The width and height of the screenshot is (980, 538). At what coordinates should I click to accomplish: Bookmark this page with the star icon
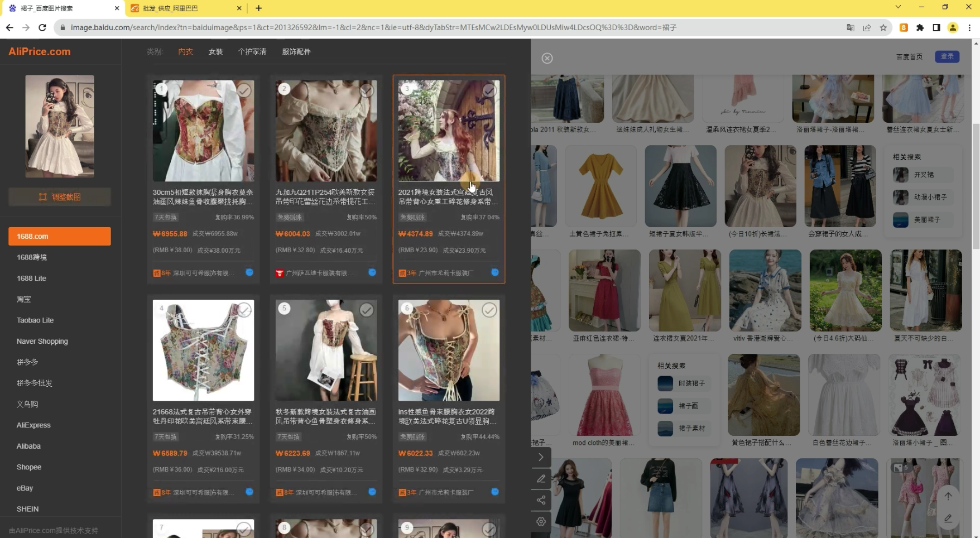[883, 27]
